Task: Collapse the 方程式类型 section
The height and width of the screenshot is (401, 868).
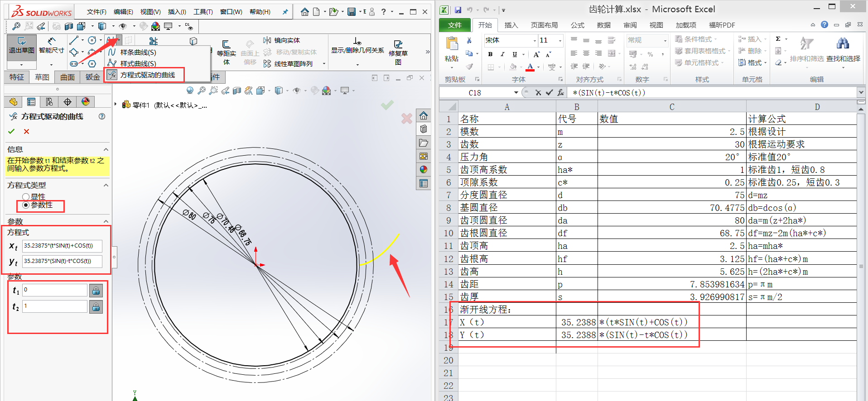Action: [x=106, y=185]
